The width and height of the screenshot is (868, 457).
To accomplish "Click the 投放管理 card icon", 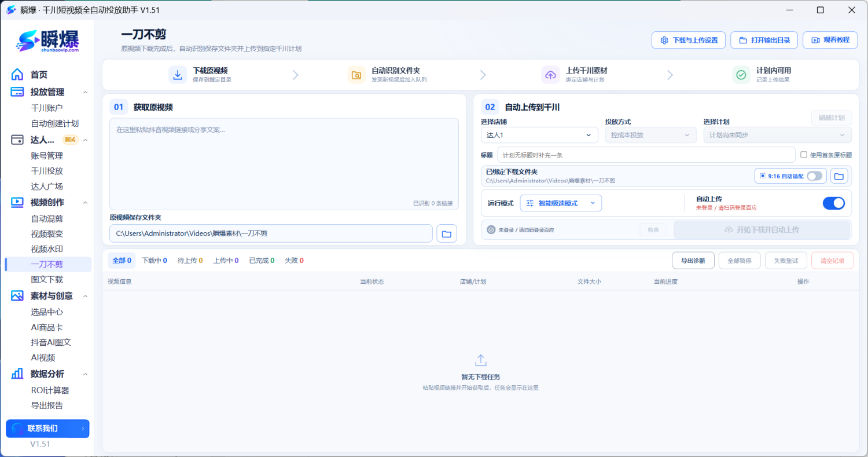I will pyautogui.click(x=17, y=92).
